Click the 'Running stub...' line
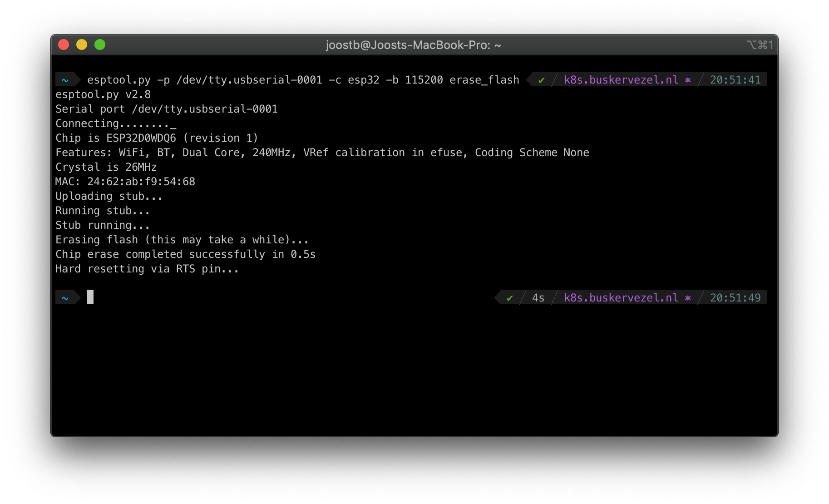The height and width of the screenshot is (504, 829). click(103, 211)
